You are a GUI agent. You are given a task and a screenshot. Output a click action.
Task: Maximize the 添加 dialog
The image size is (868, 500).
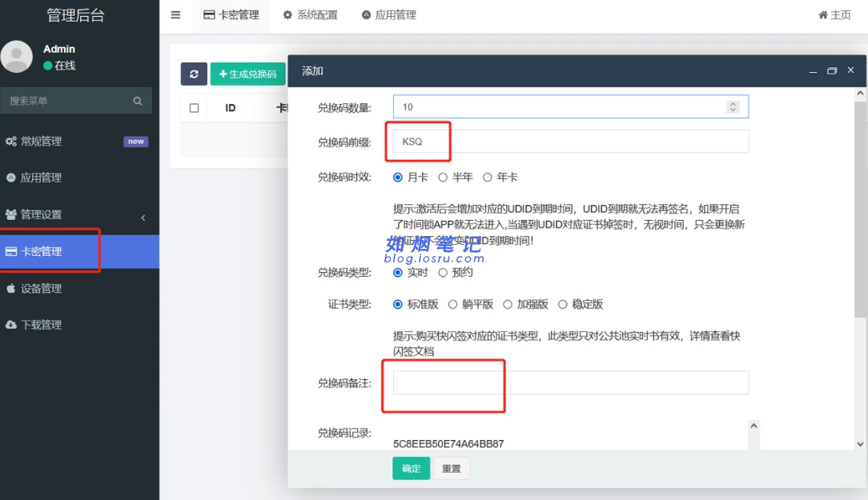click(x=831, y=70)
